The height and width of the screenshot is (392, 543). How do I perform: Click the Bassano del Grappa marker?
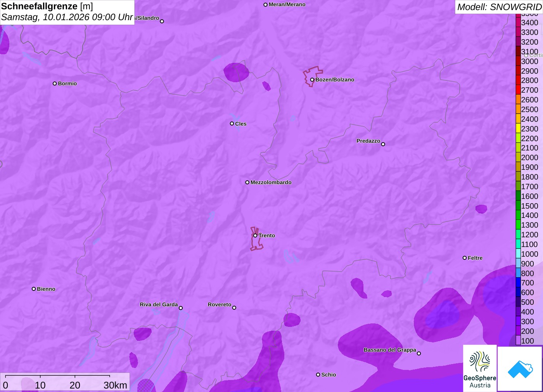point(419,353)
